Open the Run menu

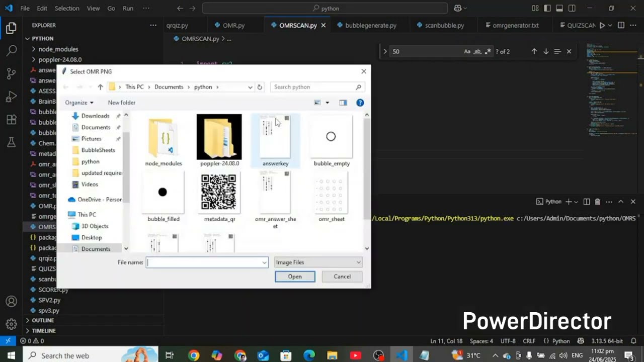pyautogui.click(x=128, y=9)
